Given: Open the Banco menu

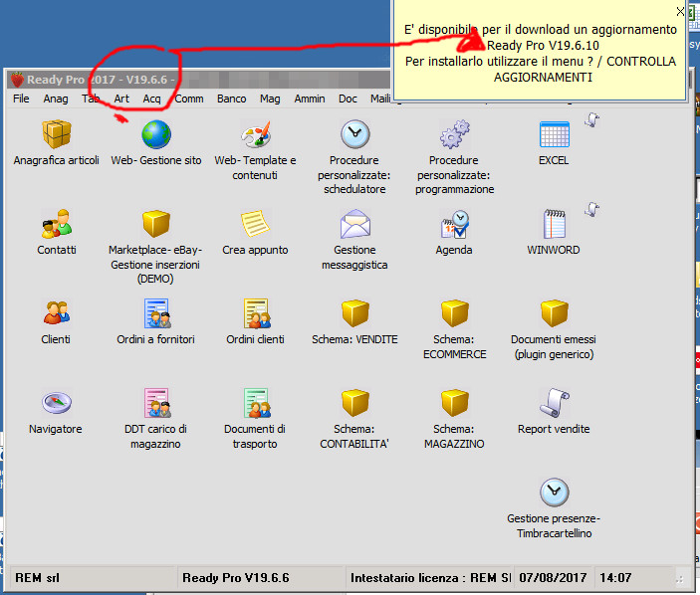Looking at the screenshot, I should 232,99.
